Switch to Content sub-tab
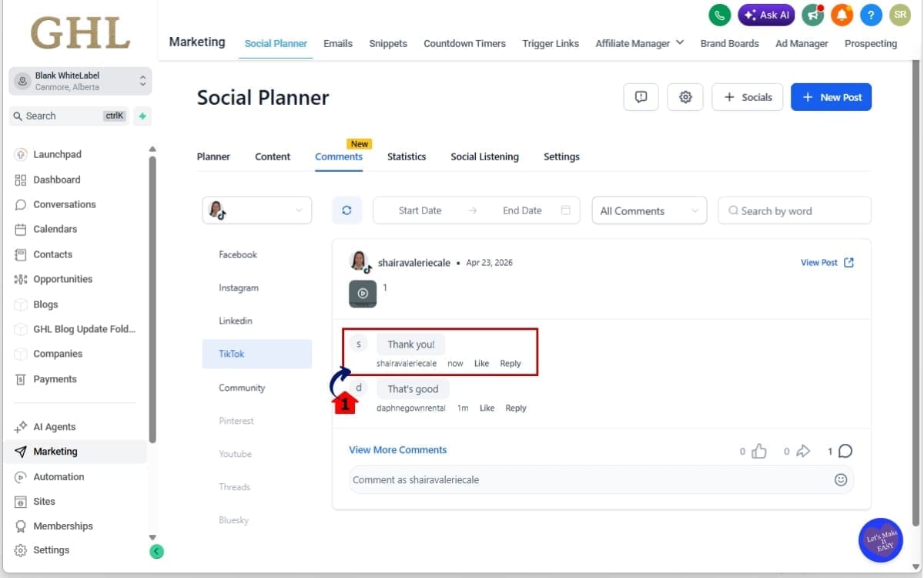924x578 pixels. (273, 156)
